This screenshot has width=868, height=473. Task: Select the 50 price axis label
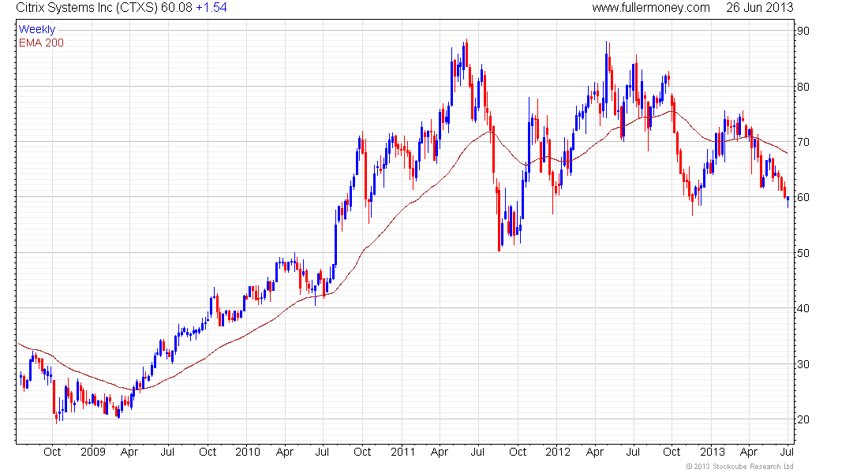[803, 253]
